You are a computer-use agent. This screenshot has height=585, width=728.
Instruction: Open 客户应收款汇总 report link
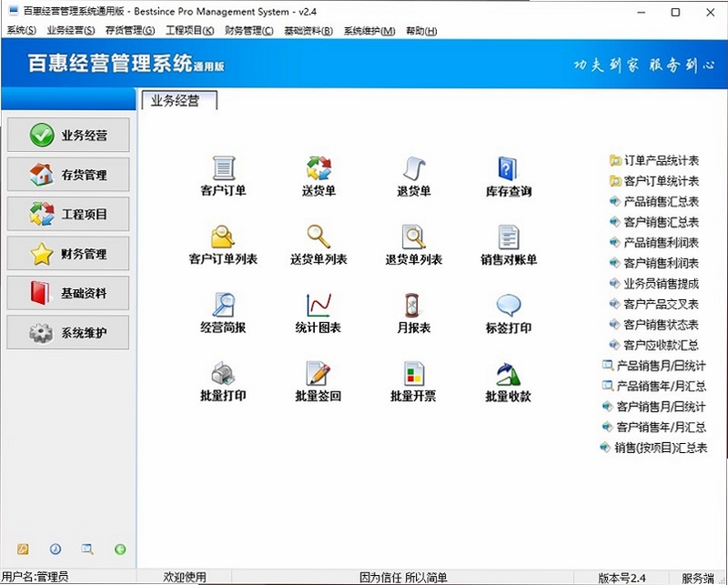pyautogui.click(x=654, y=345)
